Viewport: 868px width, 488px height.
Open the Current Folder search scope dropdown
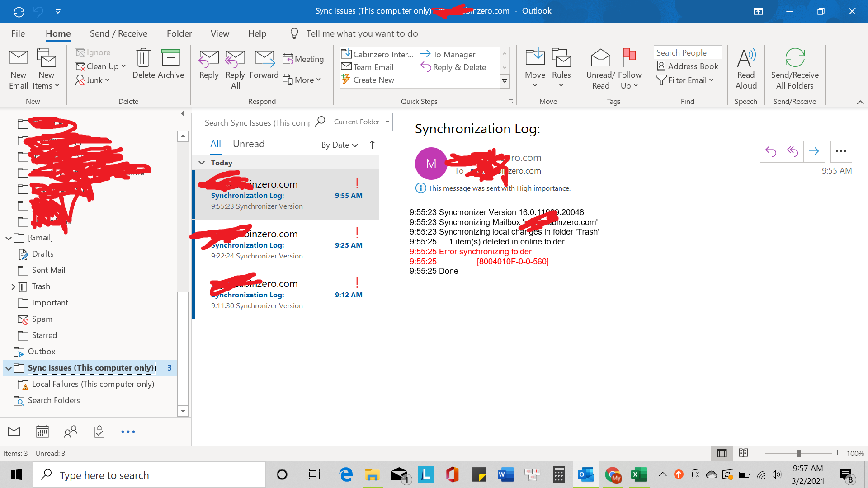[x=362, y=122]
